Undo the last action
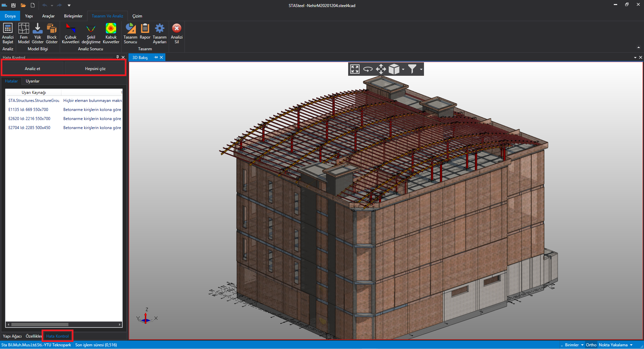644x349 pixels. tap(44, 5)
